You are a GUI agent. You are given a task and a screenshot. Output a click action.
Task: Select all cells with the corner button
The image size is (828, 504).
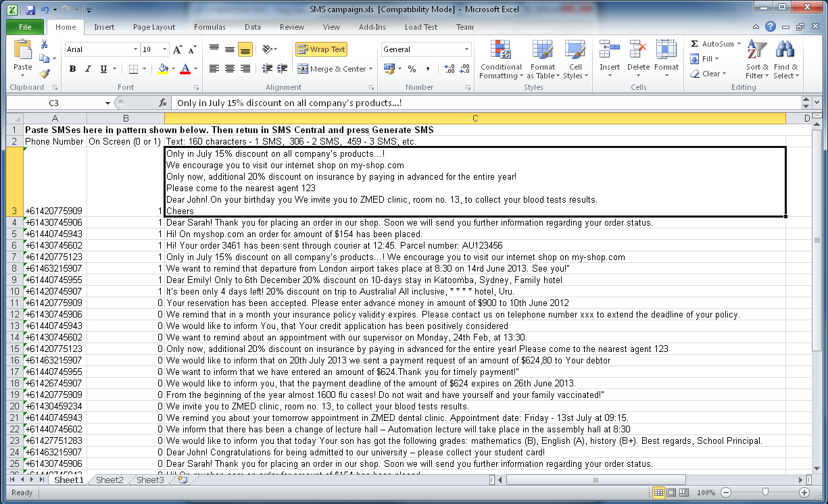click(14, 119)
